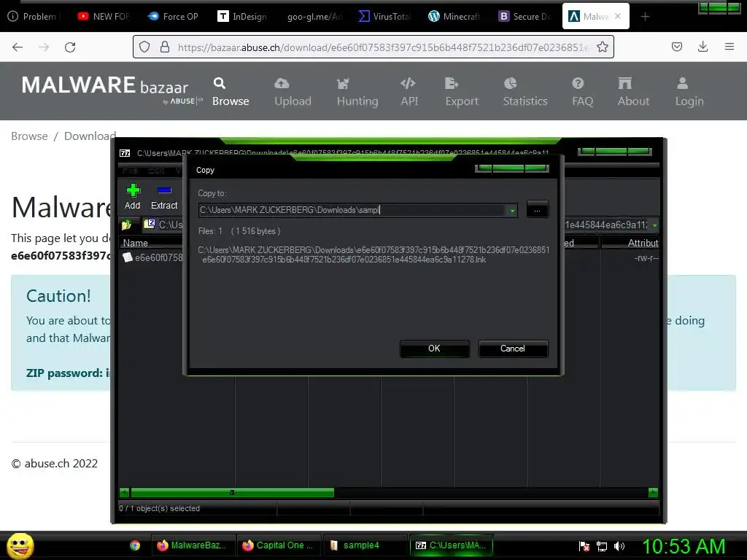Close the Malware browser tab
Image resolution: width=747 pixels, height=560 pixels.
click(x=618, y=16)
